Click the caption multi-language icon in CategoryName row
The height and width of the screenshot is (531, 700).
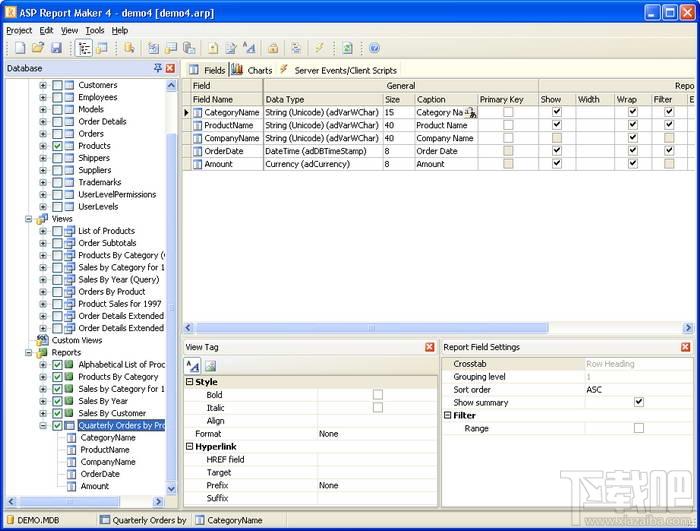point(471,113)
